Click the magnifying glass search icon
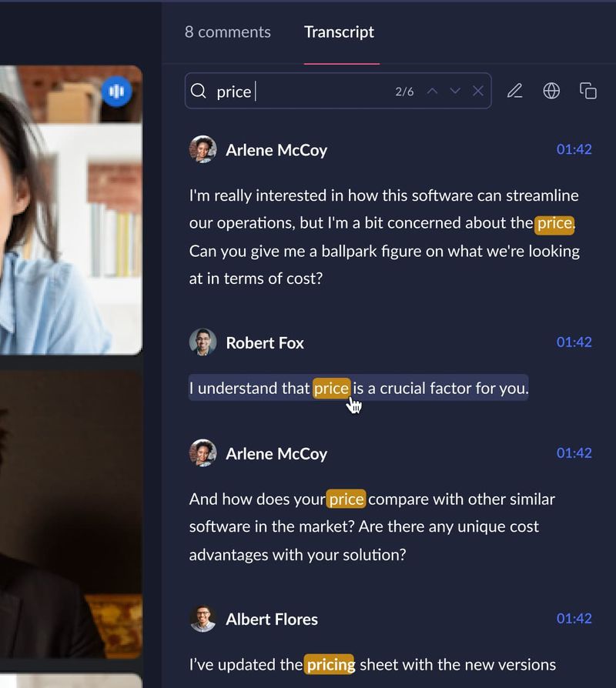The width and height of the screenshot is (616, 688). pos(199,90)
